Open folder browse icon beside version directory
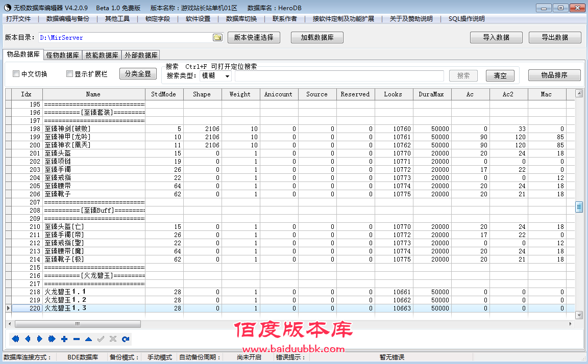The width and height of the screenshot is (588, 364). click(x=217, y=38)
